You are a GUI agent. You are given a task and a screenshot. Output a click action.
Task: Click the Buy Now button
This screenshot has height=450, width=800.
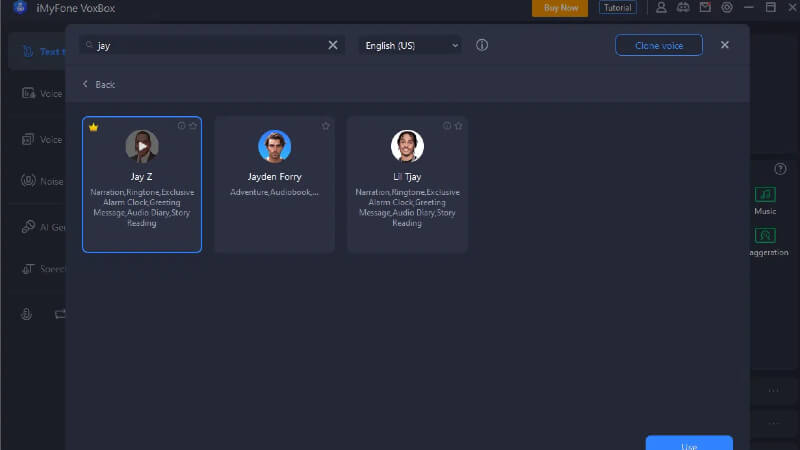click(560, 8)
